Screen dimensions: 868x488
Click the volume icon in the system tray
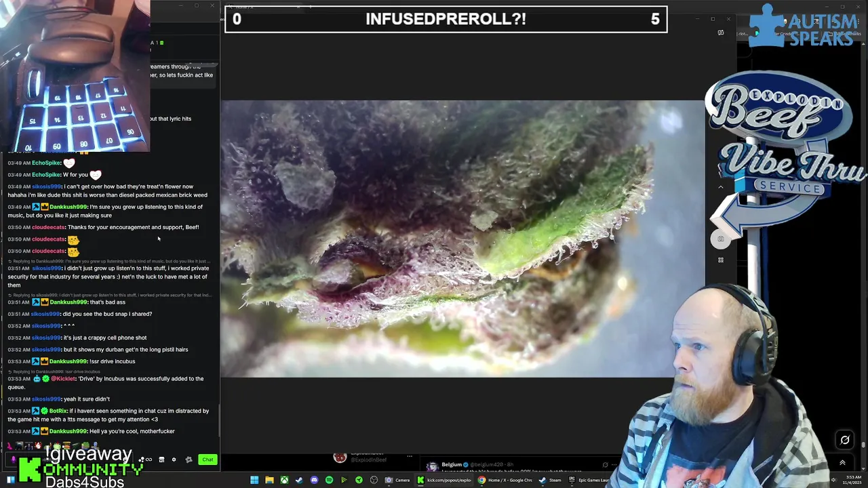834,480
